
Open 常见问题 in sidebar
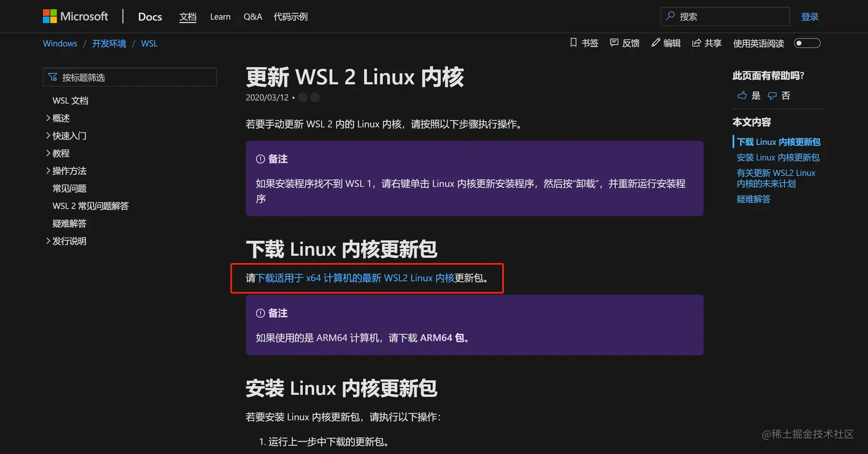coord(69,188)
